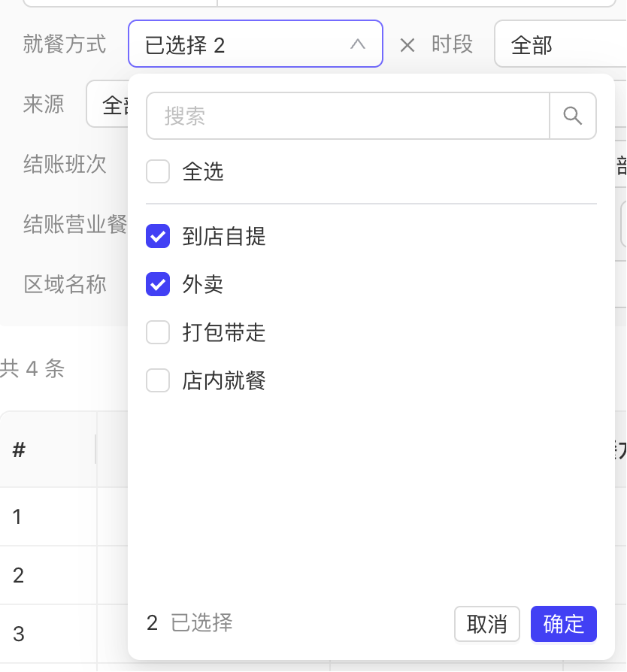Uncheck the 外卖 option
Viewport: 627px width, 672px height.
coord(158,284)
